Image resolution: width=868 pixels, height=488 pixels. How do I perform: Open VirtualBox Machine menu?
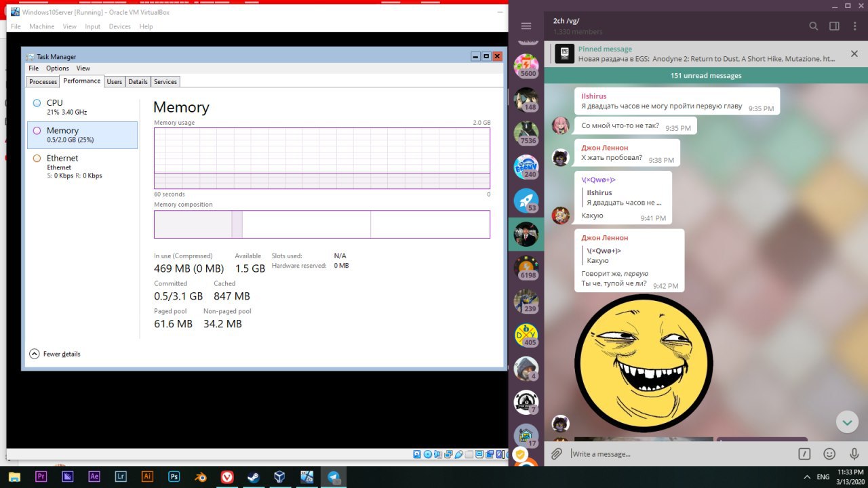[41, 26]
